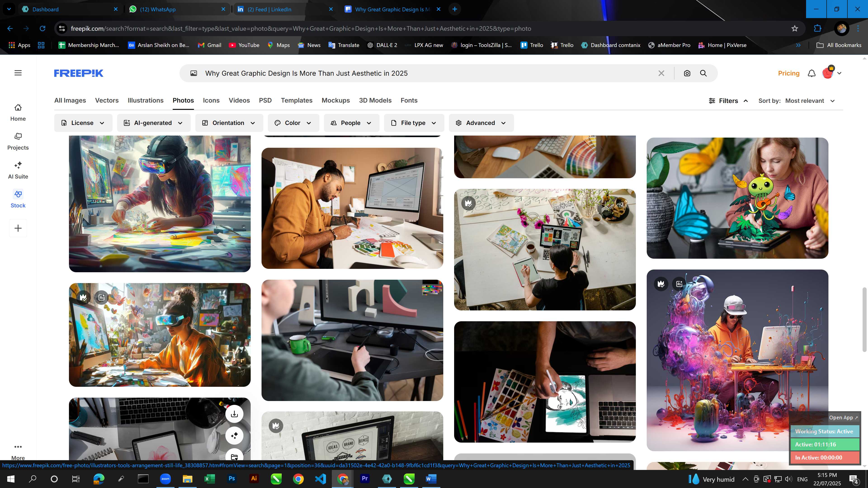Click the Freepik search input field
This screenshot has width=868, height=488.
click(x=428, y=73)
